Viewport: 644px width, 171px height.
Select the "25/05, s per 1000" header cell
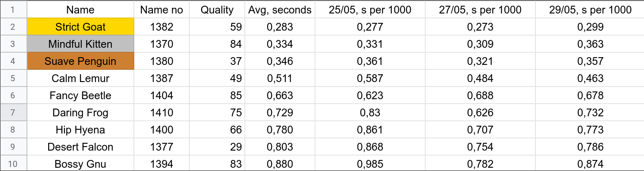coord(370,10)
